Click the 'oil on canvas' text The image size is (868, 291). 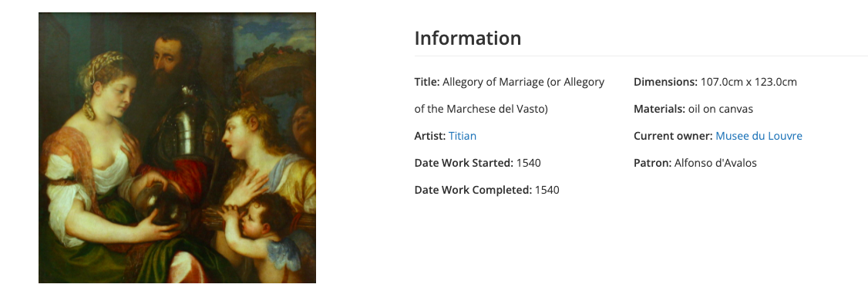click(721, 109)
